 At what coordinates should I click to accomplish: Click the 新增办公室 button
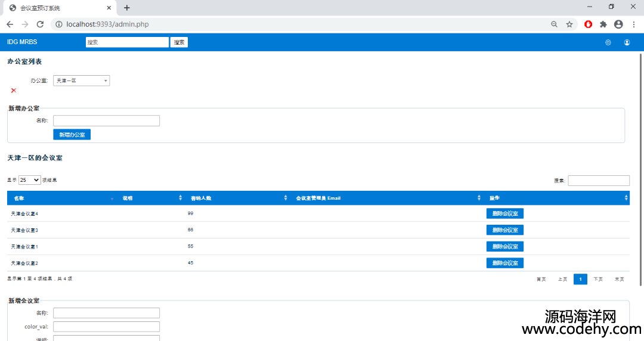coord(72,135)
